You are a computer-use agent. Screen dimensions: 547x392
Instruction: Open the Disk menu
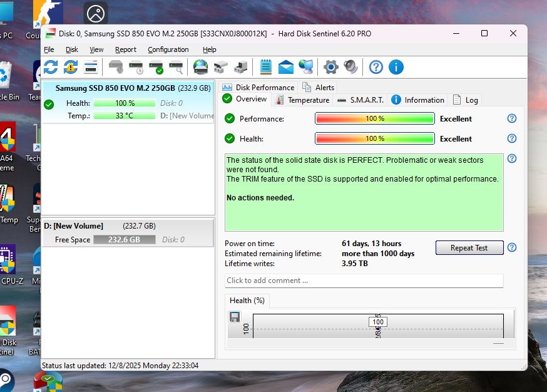pyautogui.click(x=72, y=49)
